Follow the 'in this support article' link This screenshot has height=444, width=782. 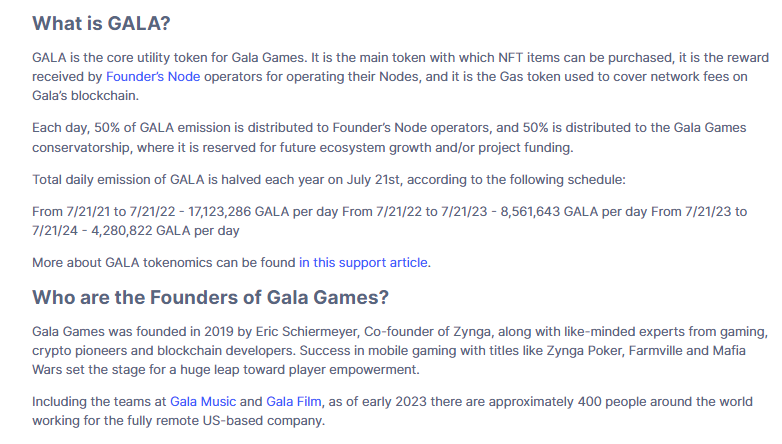click(x=363, y=263)
